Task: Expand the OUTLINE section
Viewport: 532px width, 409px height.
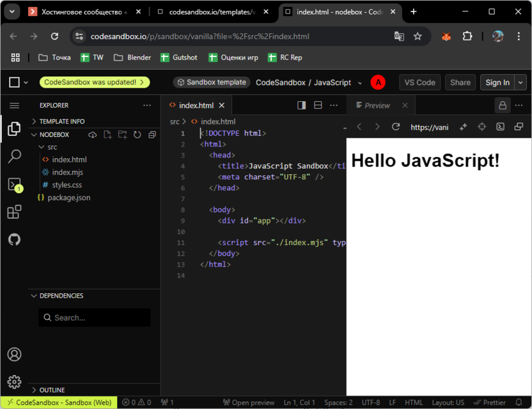Action: [52, 390]
